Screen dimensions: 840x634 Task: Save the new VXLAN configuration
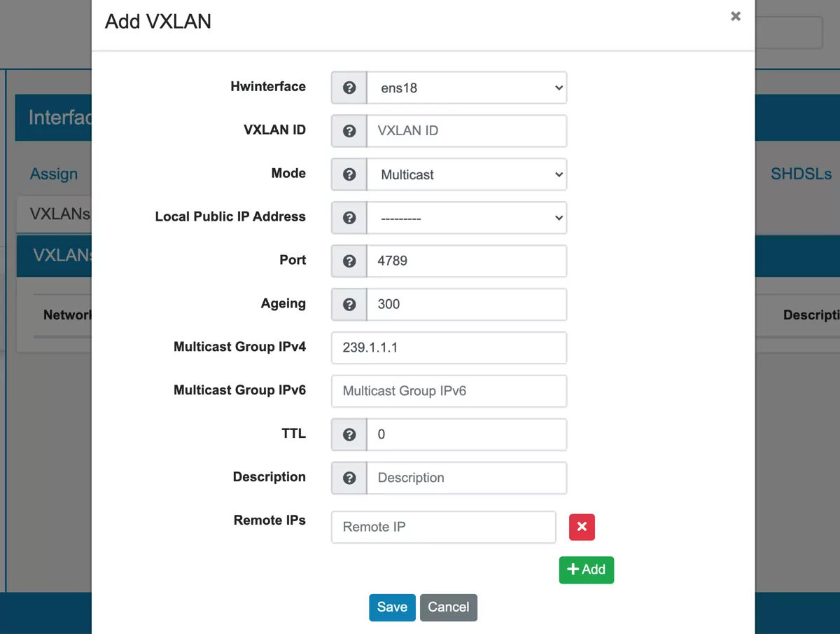(x=392, y=607)
